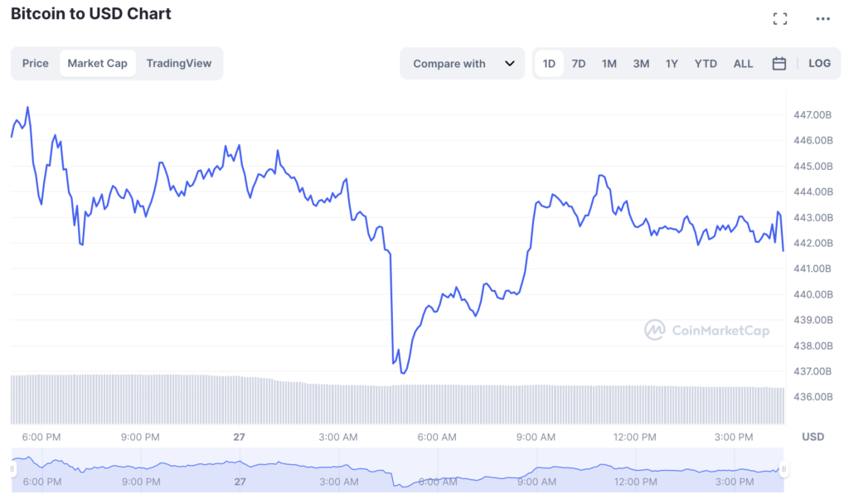The width and height of the screenshot is (849, 504).
Task: Click the CoinMarketCap watermark logo
Action: [x=706, y=330]
